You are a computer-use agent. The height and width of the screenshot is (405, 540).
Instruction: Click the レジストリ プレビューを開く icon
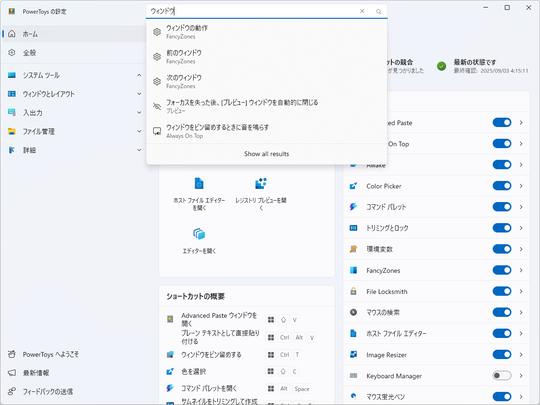(261, 184)
